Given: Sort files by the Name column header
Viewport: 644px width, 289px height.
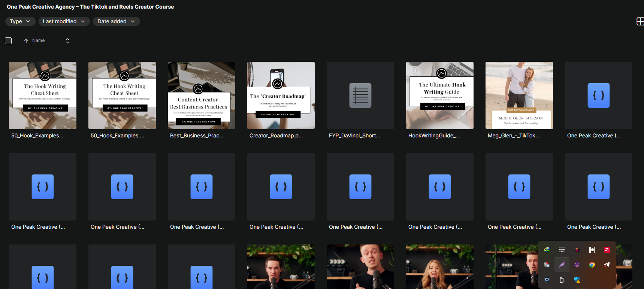Looking at the screenshot, I should click(38, 40).
